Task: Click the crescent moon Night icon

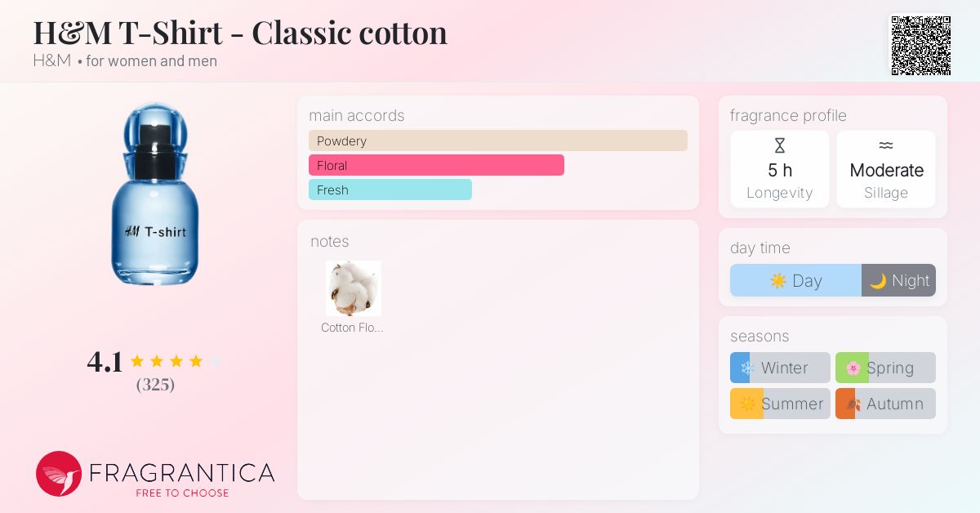Action: (x=880, y=280)
